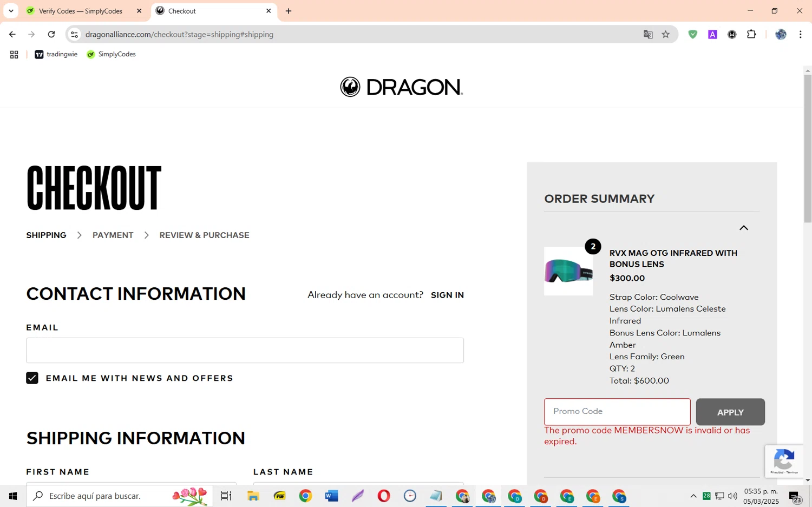Open the Chrome profile avatar
The width and height of the screenshot is (812, 507).
781,34
